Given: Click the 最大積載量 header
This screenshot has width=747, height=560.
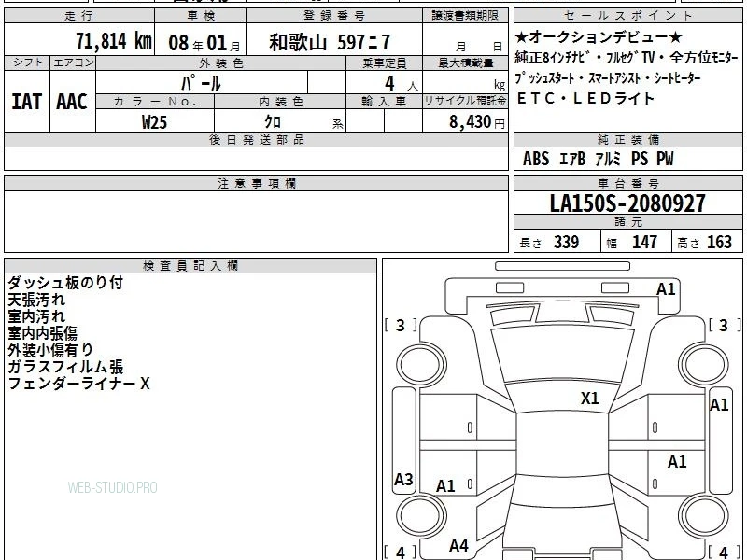Looking at the screenshot, I should tap(465, 63).
